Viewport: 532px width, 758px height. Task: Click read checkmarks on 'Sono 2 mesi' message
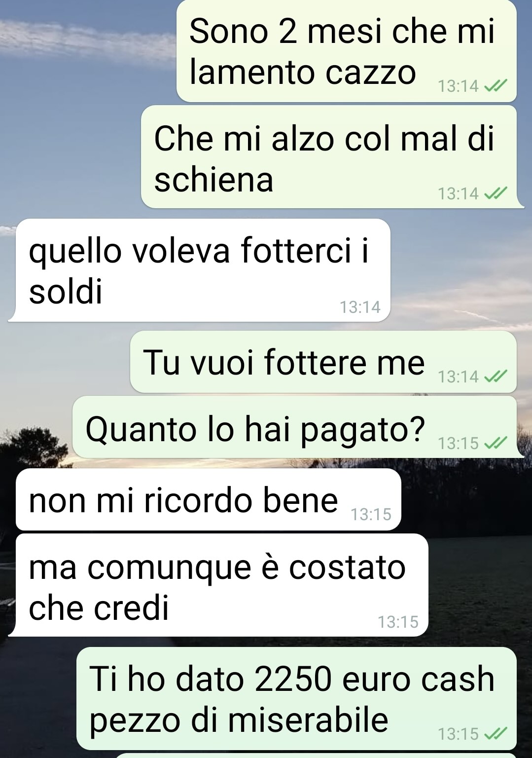496,86
